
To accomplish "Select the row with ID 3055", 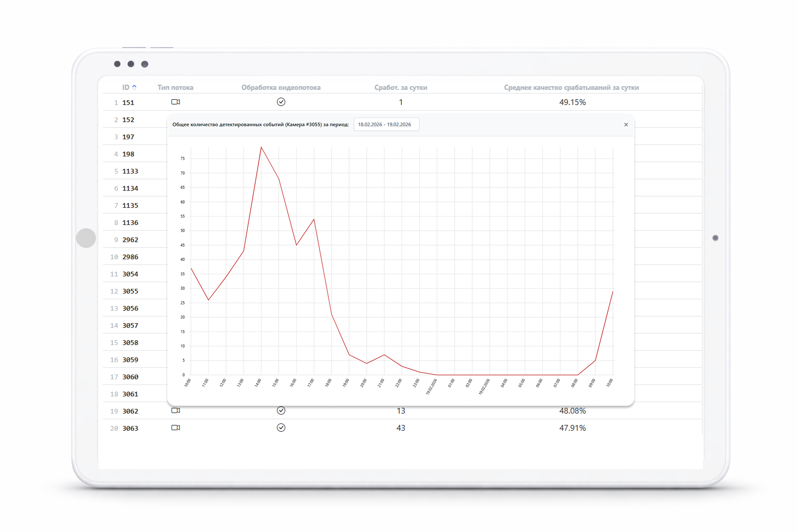I will [130, 291].
